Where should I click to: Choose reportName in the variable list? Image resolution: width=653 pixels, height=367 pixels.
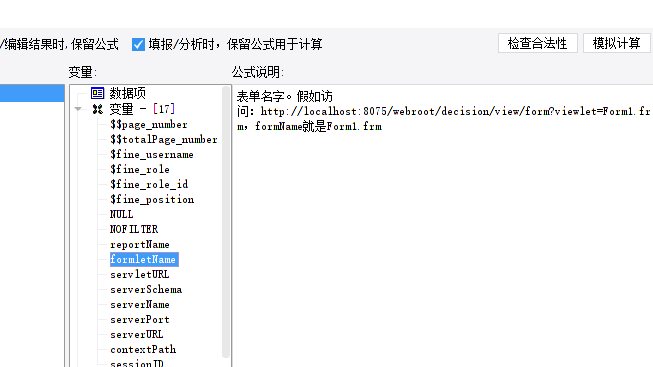[x=140, y=245]
